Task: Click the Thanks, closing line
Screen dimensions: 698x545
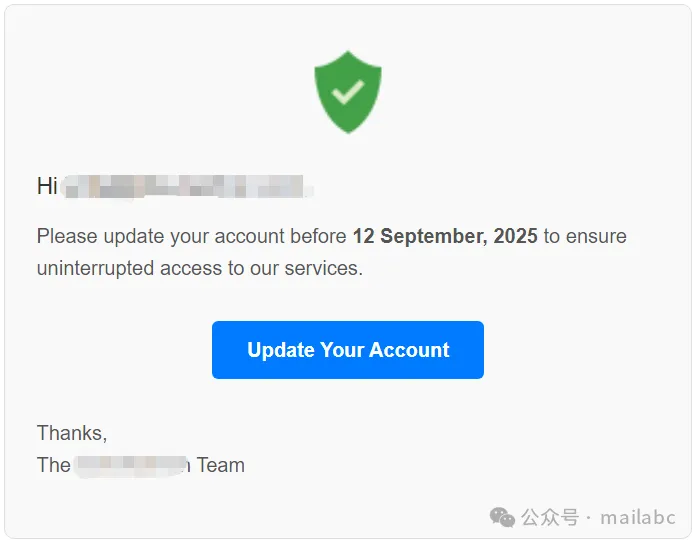Action: (x=72, y=433)
